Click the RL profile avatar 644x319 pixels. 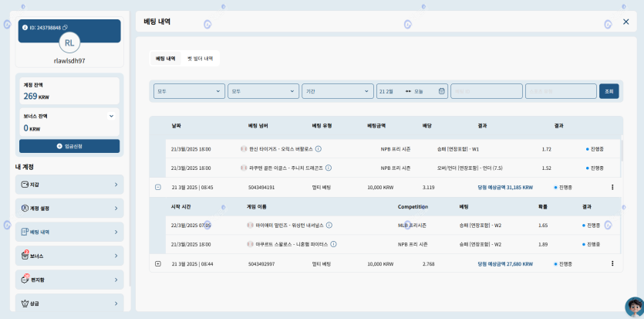(69, 42)
